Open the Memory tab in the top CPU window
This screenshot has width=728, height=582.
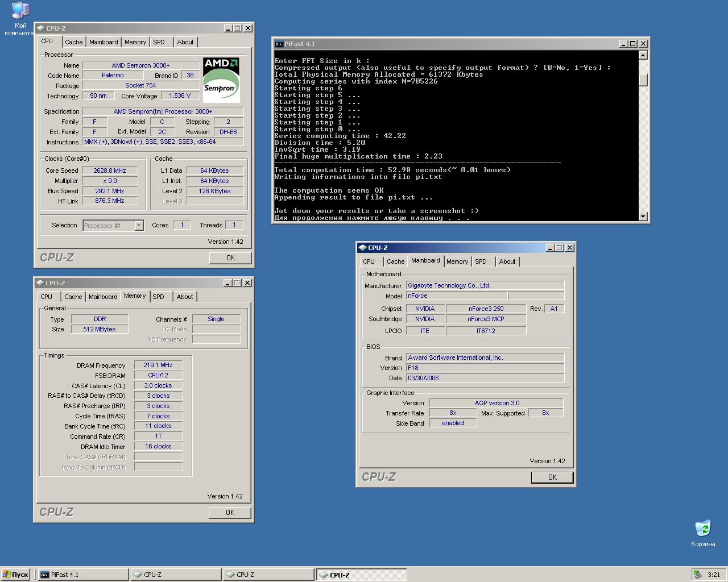click(135, 42)
